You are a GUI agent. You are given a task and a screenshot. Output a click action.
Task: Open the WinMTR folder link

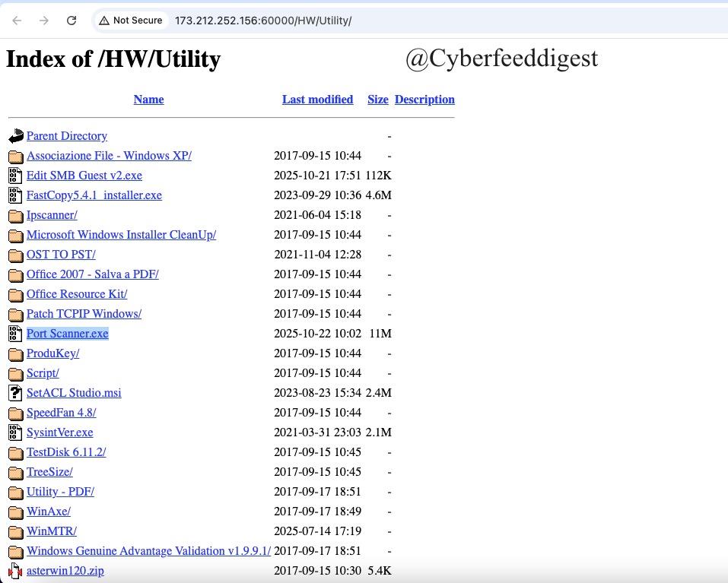(x=51, y=531)
